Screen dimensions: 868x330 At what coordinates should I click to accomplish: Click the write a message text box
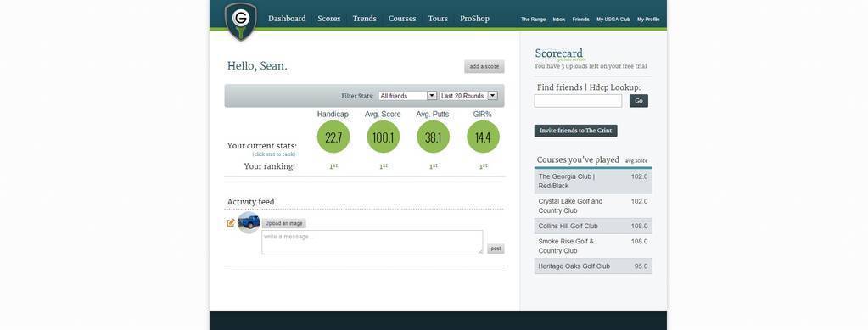[372, 242]
